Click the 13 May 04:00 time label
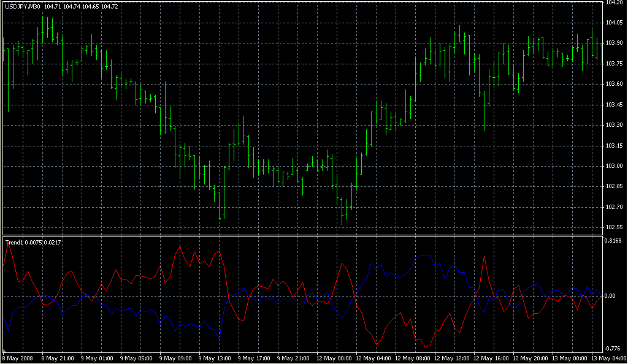628x364 pixels. click(x=608, y=358)
